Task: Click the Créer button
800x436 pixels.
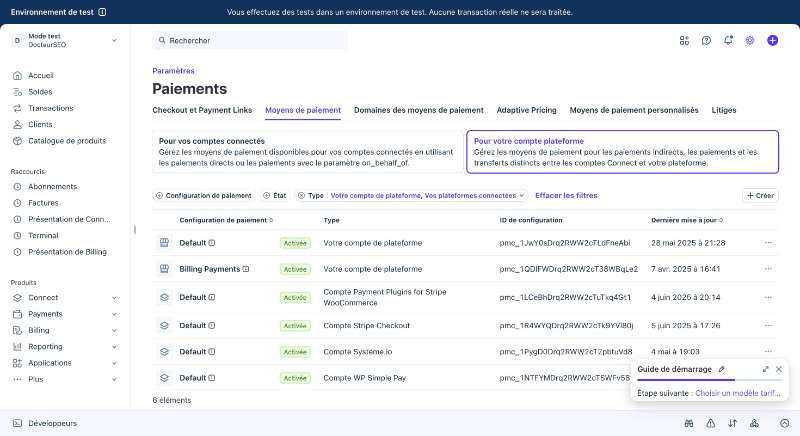Action: pyautogui.click(x=760, y=195)
